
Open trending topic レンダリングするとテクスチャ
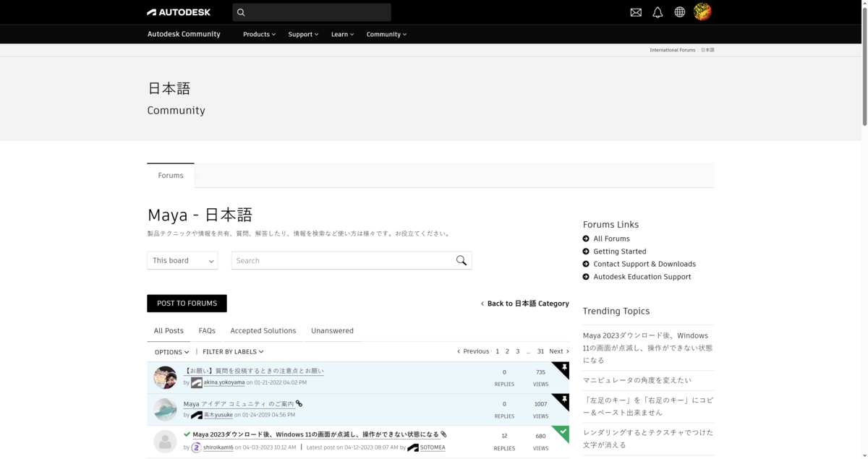pos(648,439)
